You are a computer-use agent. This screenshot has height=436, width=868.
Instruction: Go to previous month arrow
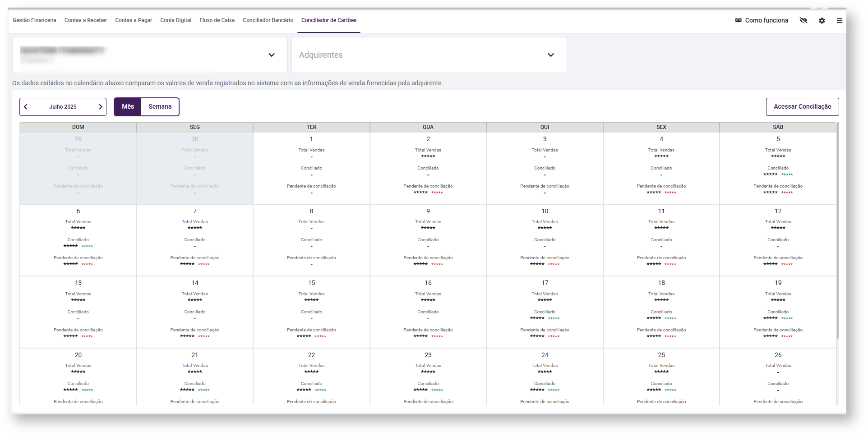pyautogui.click(x=26, y=107)
